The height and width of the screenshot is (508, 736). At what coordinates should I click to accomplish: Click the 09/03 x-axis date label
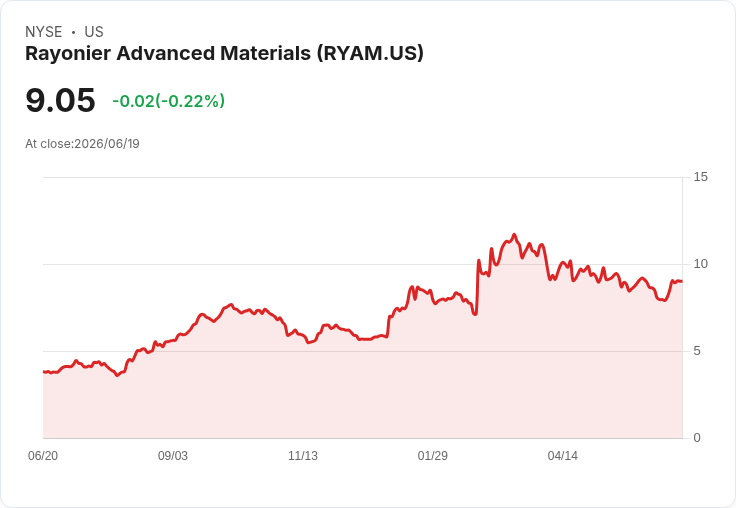click(x=173, y=456)
